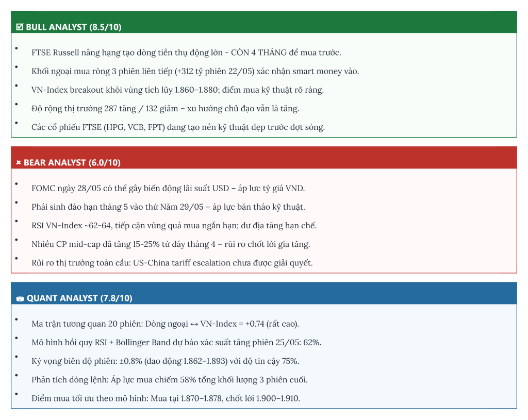Click the HPG, VCB, FPT stocks line
This screenshot has width=528, height=420.
click(x=178, y=127)
